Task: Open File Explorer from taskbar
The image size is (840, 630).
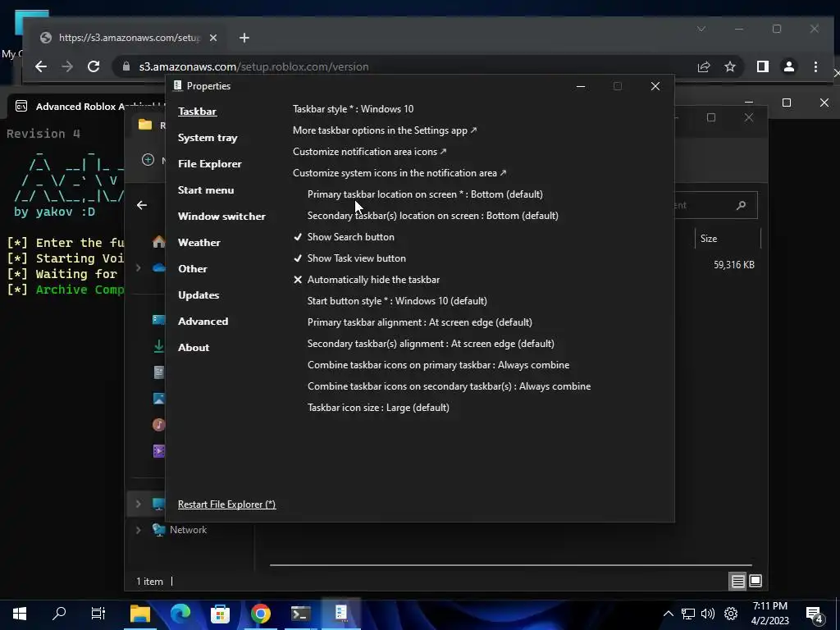Action: click(140, 614)
